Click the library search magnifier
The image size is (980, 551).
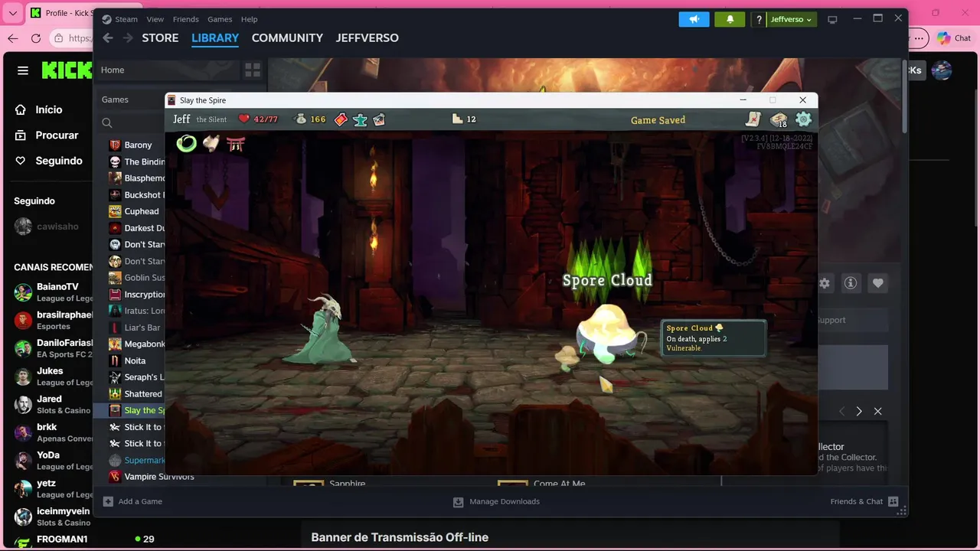coord(107,122)
